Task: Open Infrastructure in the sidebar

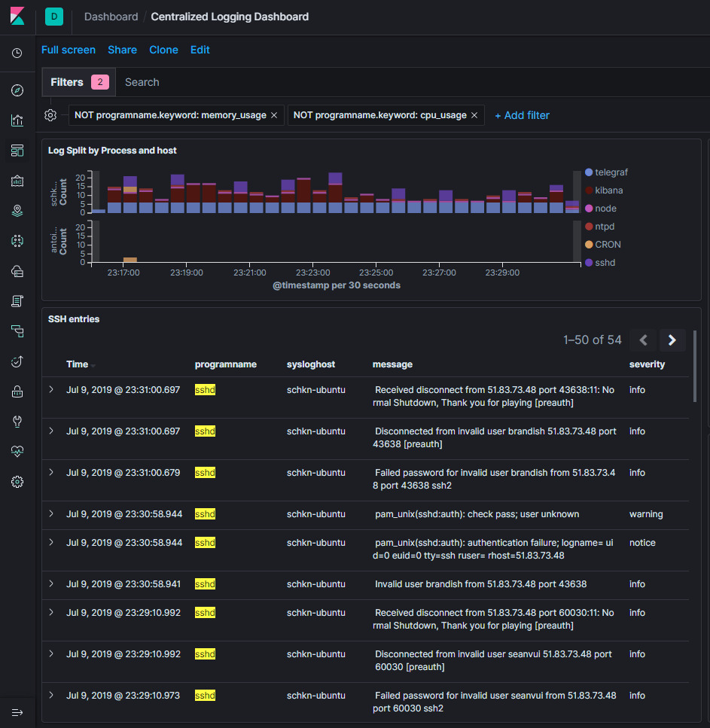Action: point(17,271)
